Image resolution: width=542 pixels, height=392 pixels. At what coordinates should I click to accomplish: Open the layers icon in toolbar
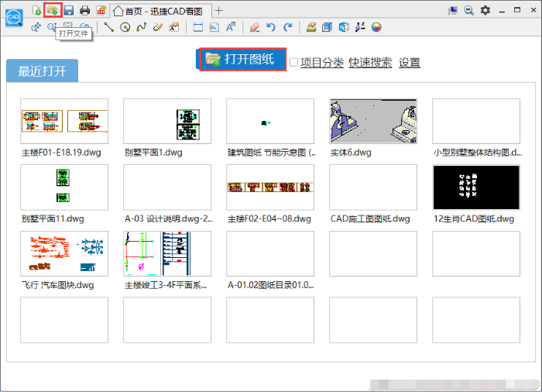point(311,27)
